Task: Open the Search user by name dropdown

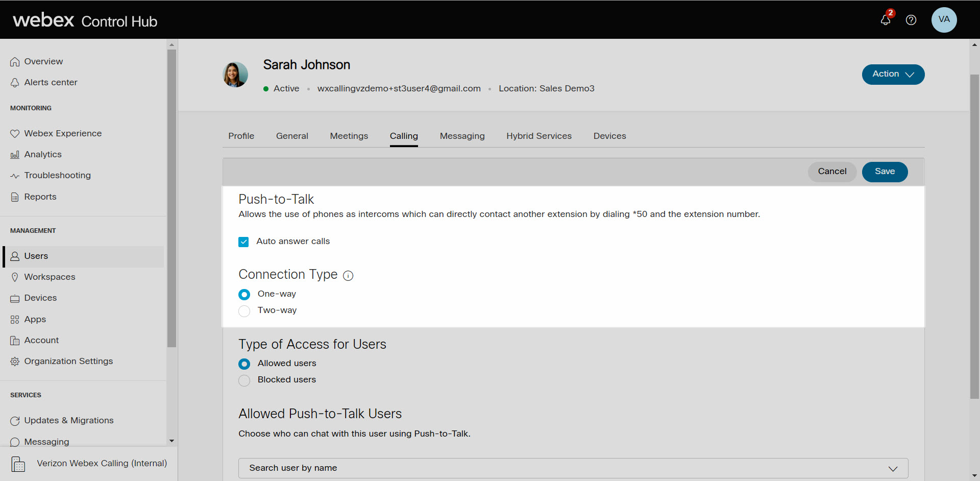Action: point(573,468)
